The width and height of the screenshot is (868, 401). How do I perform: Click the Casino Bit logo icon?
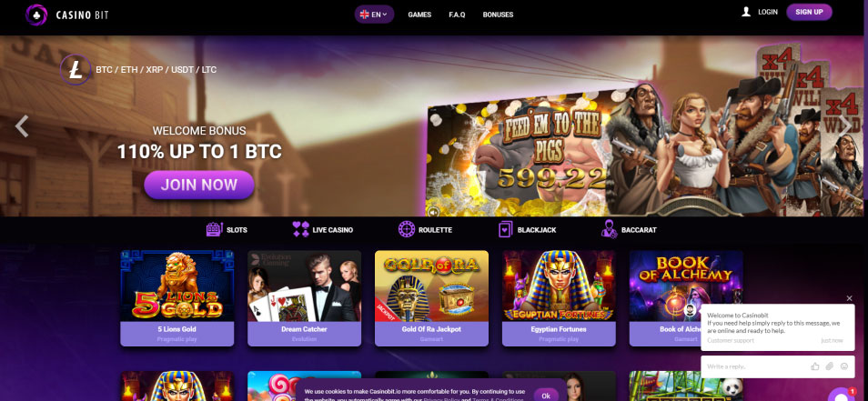coord(36,15)
